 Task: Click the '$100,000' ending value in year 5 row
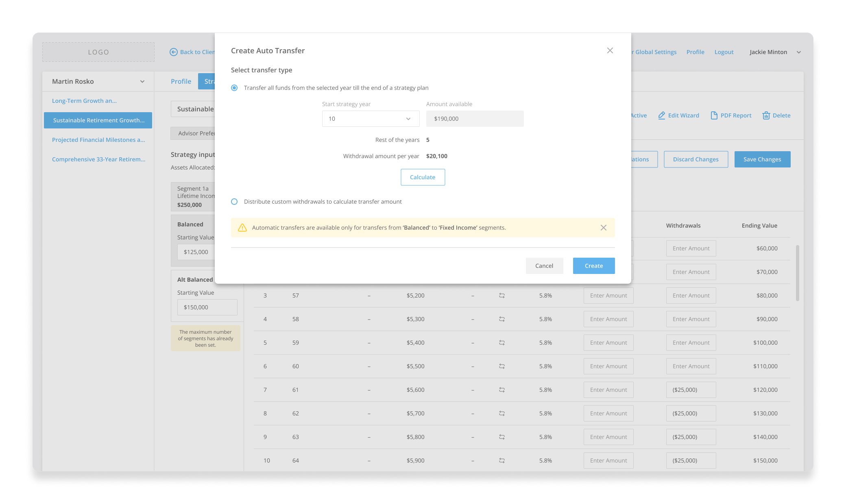(x=765, y=343)
